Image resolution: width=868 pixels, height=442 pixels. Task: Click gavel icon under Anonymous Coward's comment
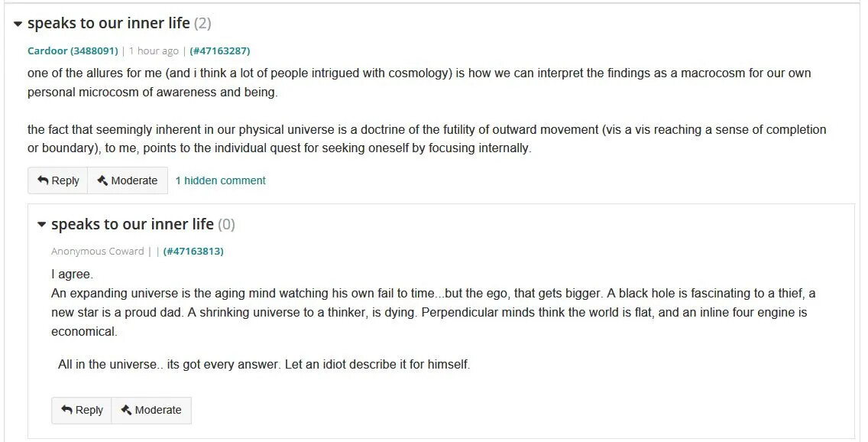[126, 410]
